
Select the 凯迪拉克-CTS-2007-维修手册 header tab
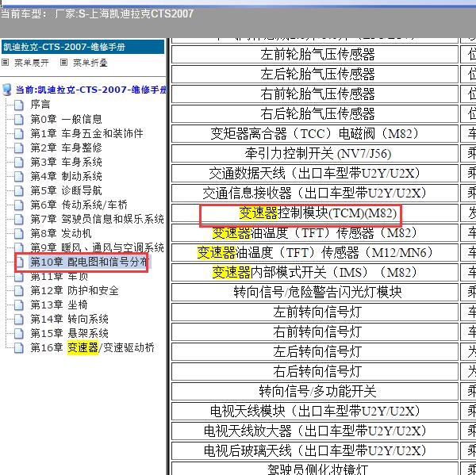83,47
